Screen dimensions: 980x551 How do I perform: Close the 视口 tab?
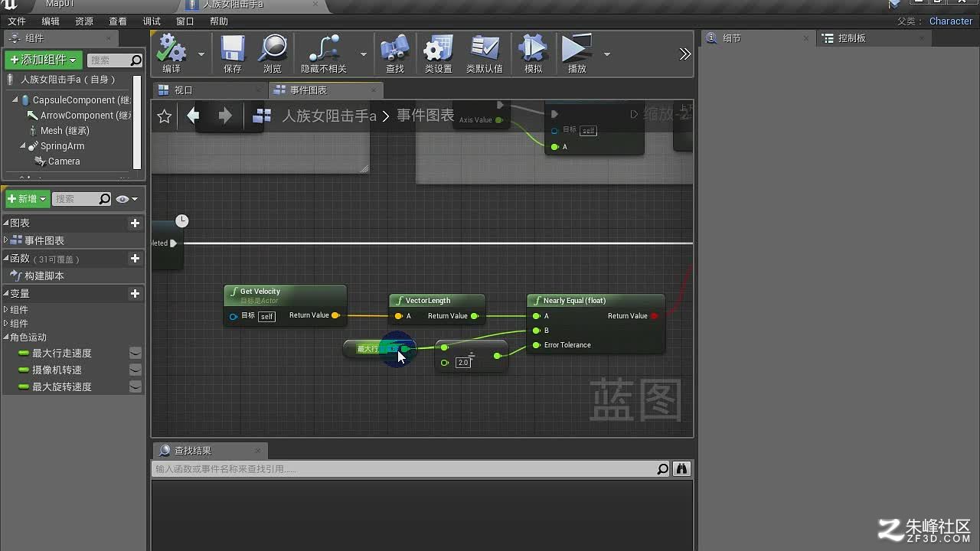(x=257, y=90)
